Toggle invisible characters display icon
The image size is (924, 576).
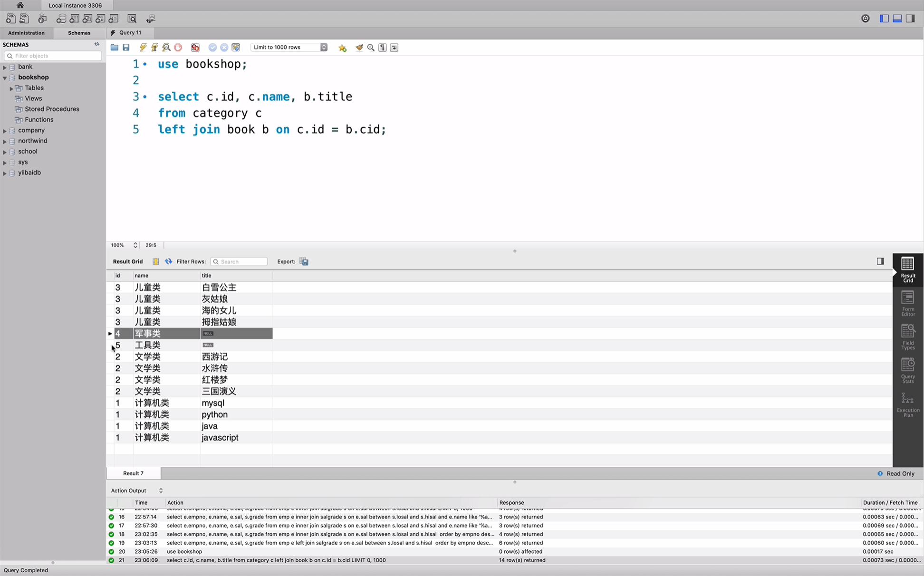383,48
